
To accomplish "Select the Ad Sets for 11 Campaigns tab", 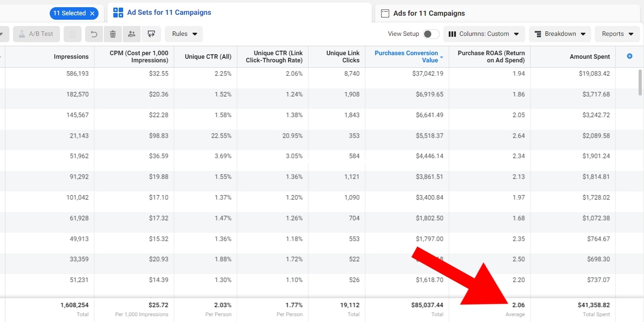I will [x=169, y=13].
